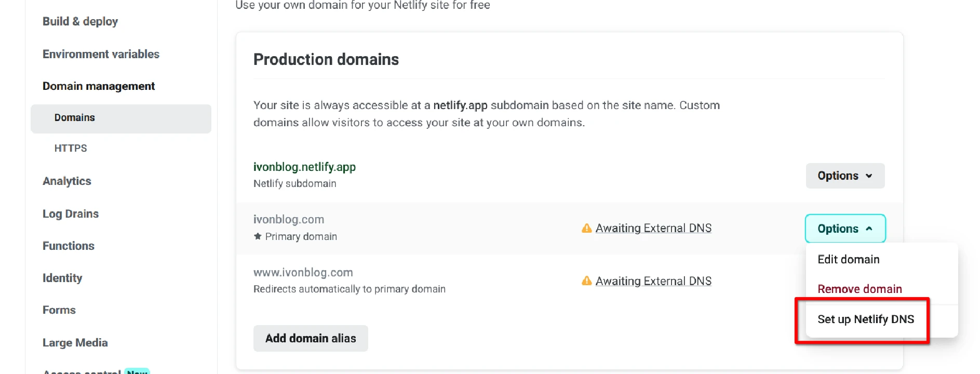Select the HTTPS sidebar sub-item

point(71,148)
